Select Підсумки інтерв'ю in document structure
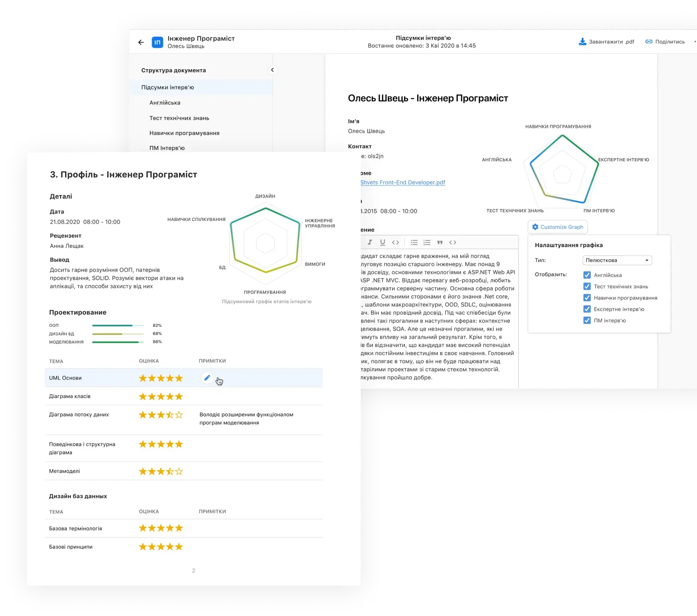This screenshot has width=697, height=616. pyautogui.click(x=168, y=87)
